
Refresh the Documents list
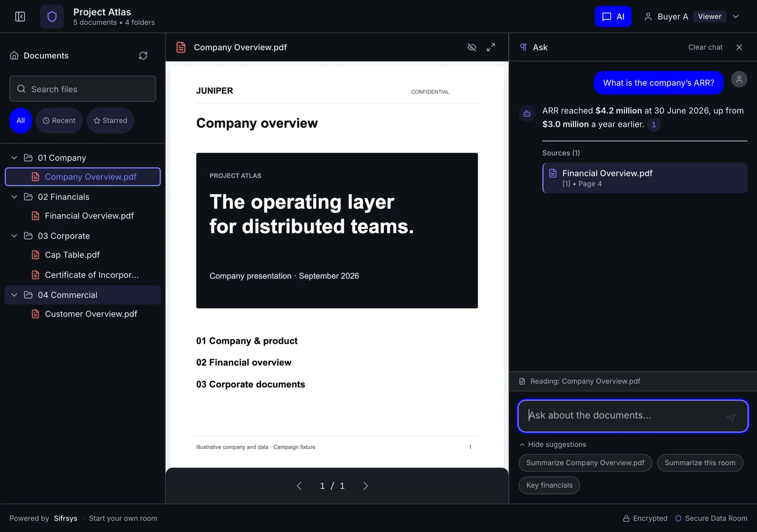143,56
